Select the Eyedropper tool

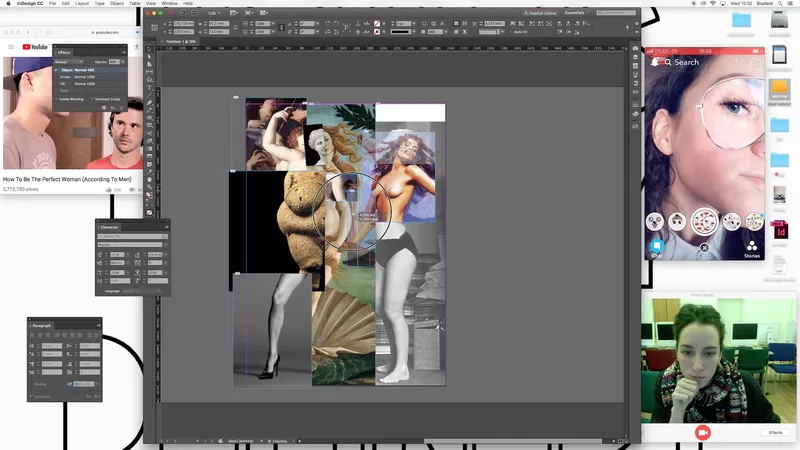(149, 171)
